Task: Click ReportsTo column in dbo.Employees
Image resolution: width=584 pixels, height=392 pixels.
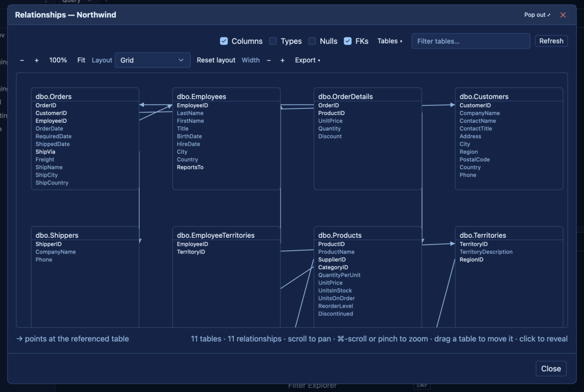Action: tap(190, 167)
